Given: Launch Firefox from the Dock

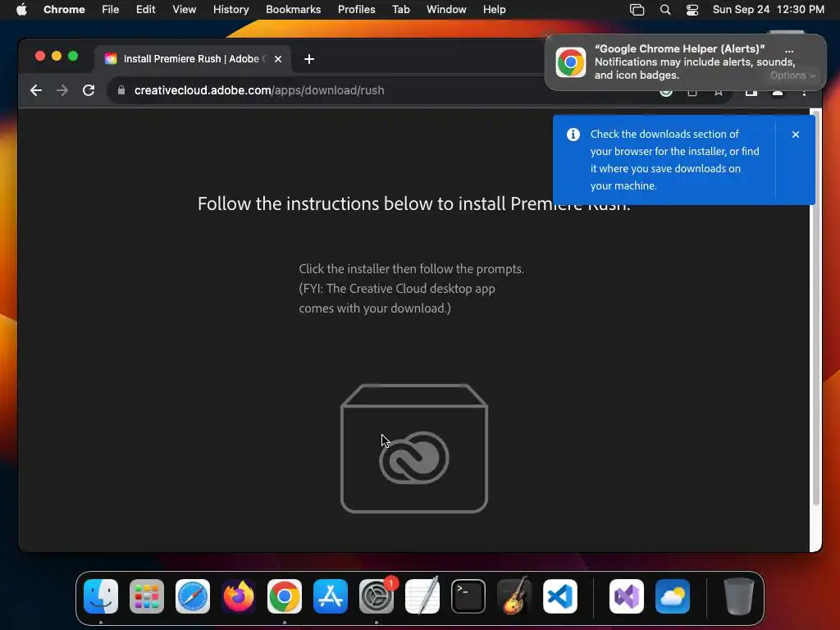Looking at the screenshot, I should [x=239, y=596].
